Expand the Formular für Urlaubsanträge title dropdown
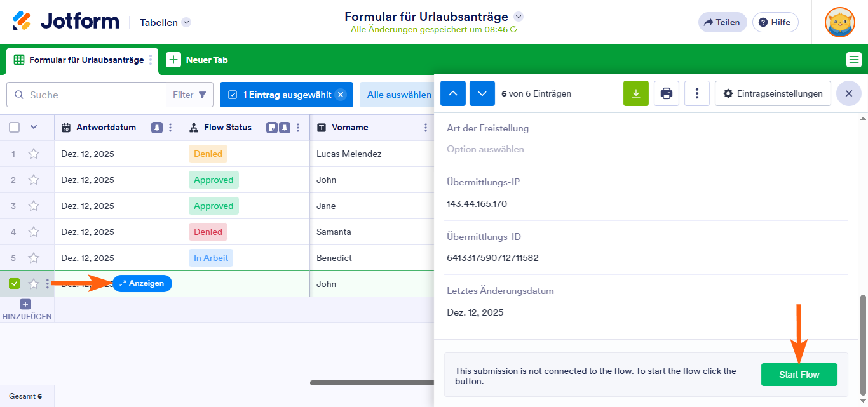 point(519,17)
